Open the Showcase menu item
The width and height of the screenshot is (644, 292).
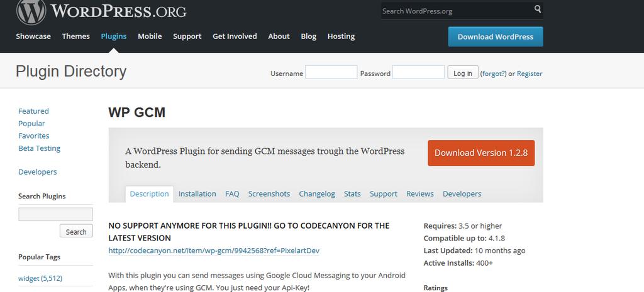(33, 36)
